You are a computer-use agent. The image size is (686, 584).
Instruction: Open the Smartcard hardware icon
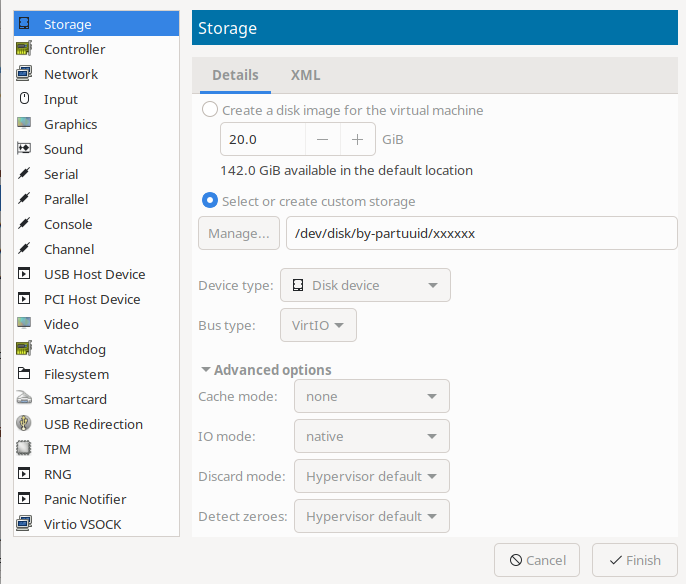24,399
